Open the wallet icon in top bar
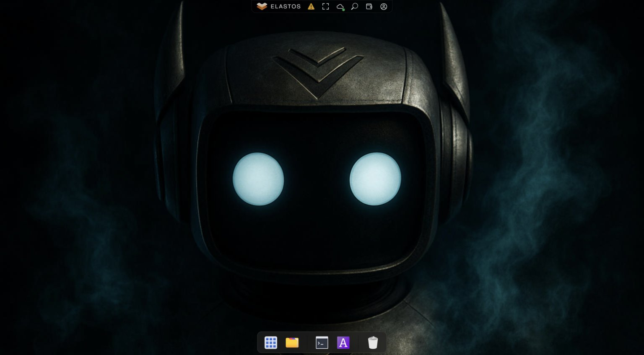The height and width of the screenshot is (355, 644). [369, 6]
